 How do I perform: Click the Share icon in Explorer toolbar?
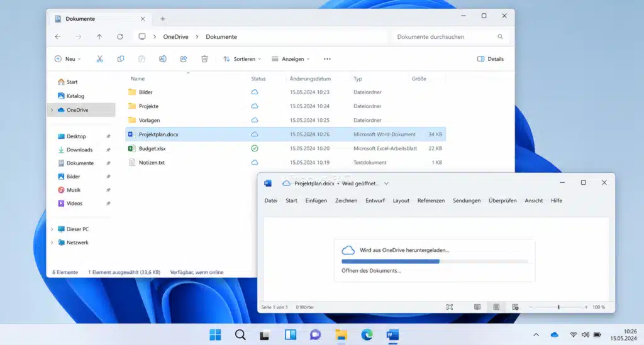(184, 59)
